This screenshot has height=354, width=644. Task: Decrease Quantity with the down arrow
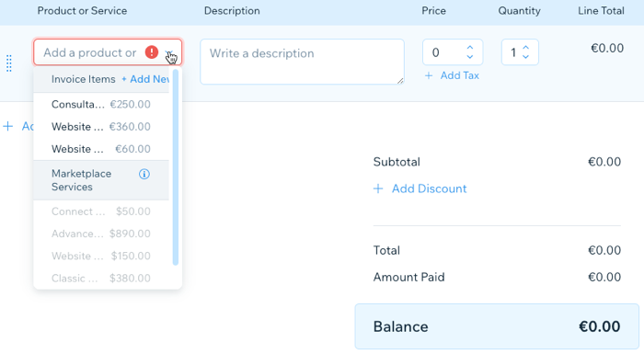pyautogui.click(x=525, y=57)
